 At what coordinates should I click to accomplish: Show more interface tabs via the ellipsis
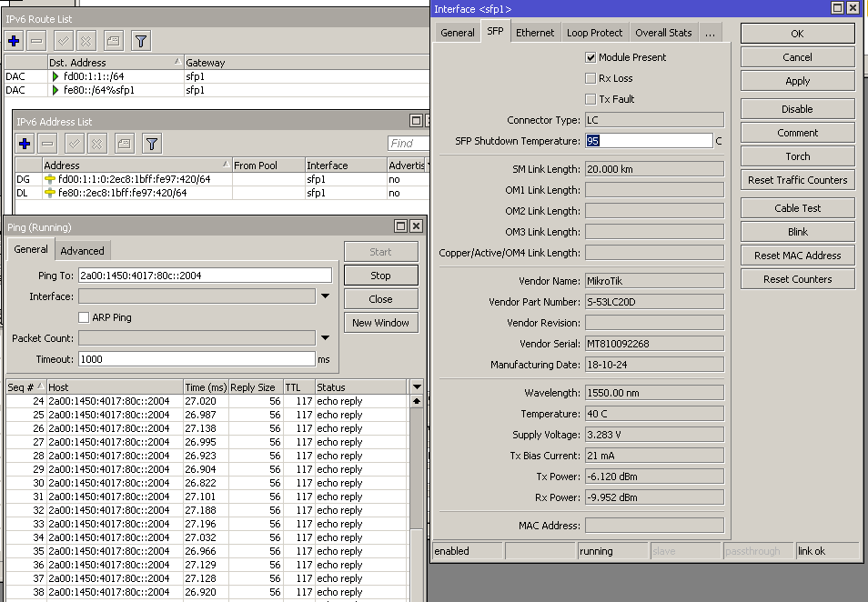point(711,34)
